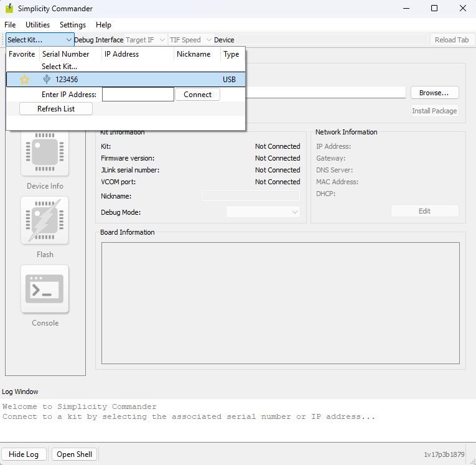Click the Type column header

[231, 54]
